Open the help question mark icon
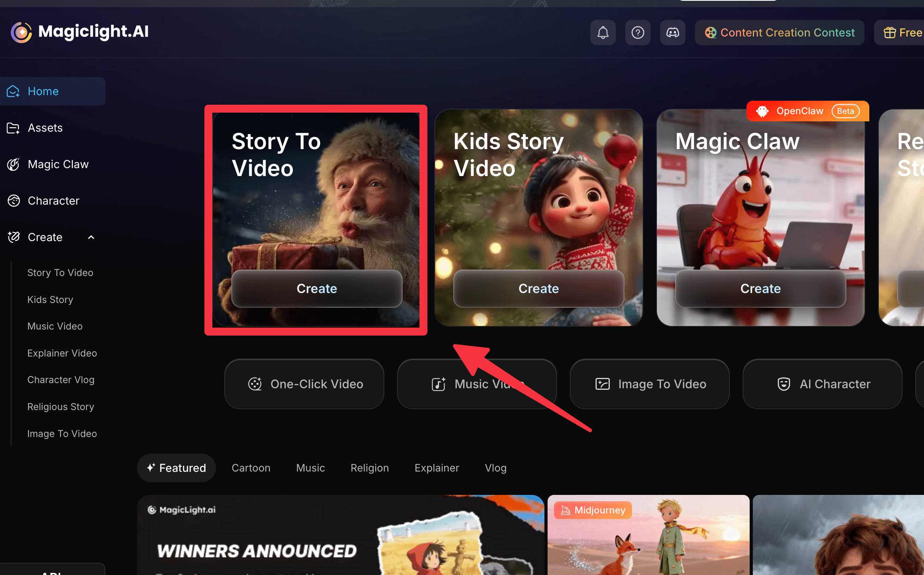The width and height of the screenshot is (924, 575). click(638, 33)
